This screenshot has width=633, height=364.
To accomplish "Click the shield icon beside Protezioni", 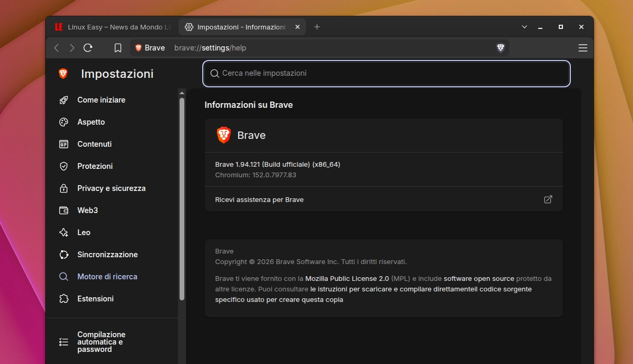I will pos(64,166).
